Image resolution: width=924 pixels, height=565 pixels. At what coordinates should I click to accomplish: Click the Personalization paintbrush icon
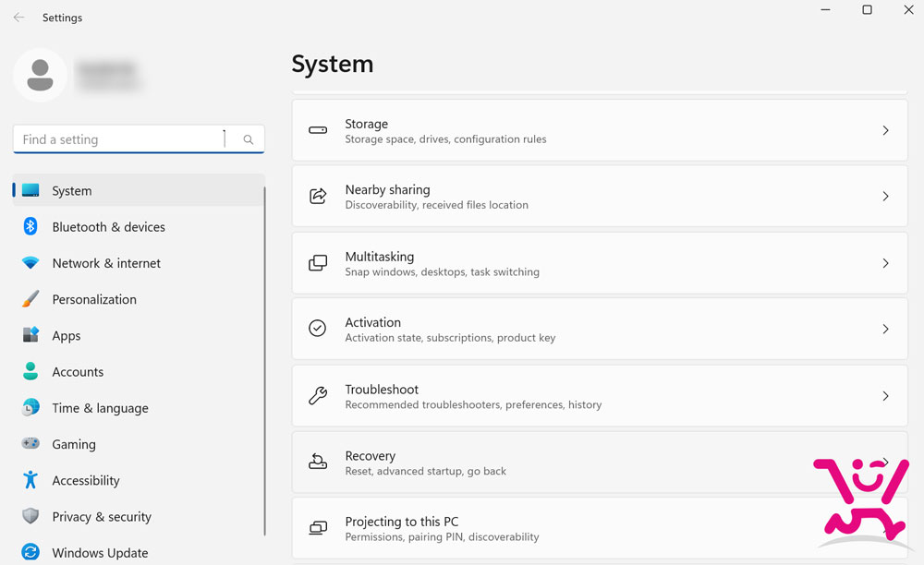click(x=30, y=299)
